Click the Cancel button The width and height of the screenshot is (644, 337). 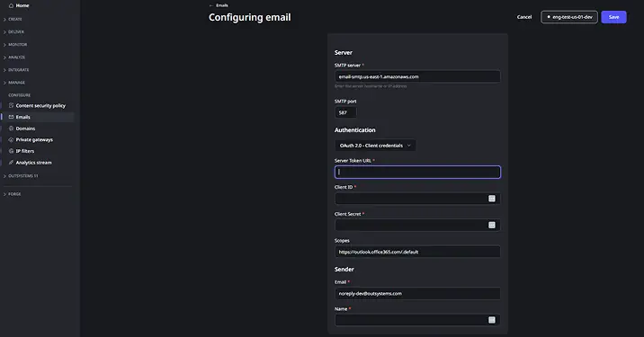point(524,17)
